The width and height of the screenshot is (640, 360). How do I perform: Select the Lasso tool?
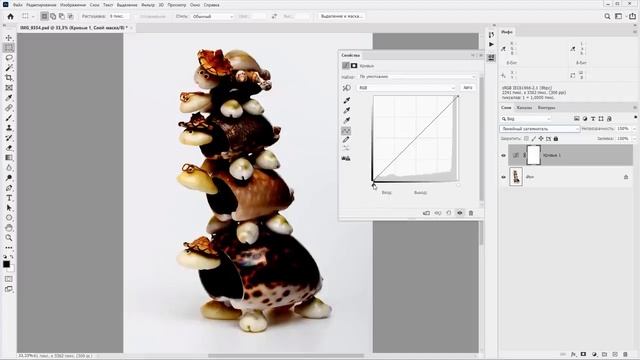(9, 58)
